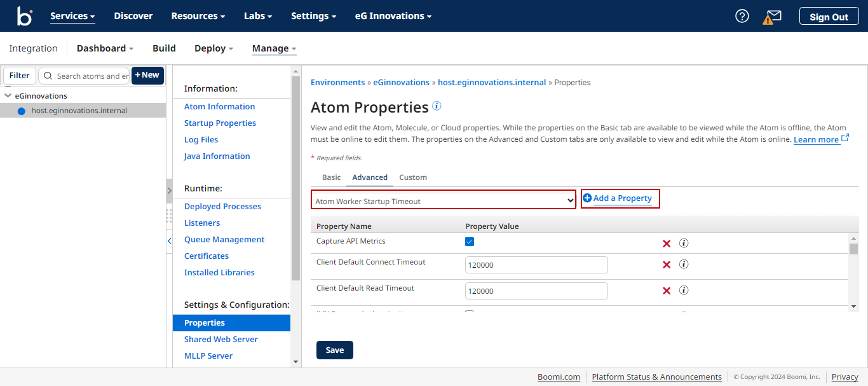Click the plus icon of Add a Property
The height and width of the screenshot is (386, 868).
click(x=587, y=198)
